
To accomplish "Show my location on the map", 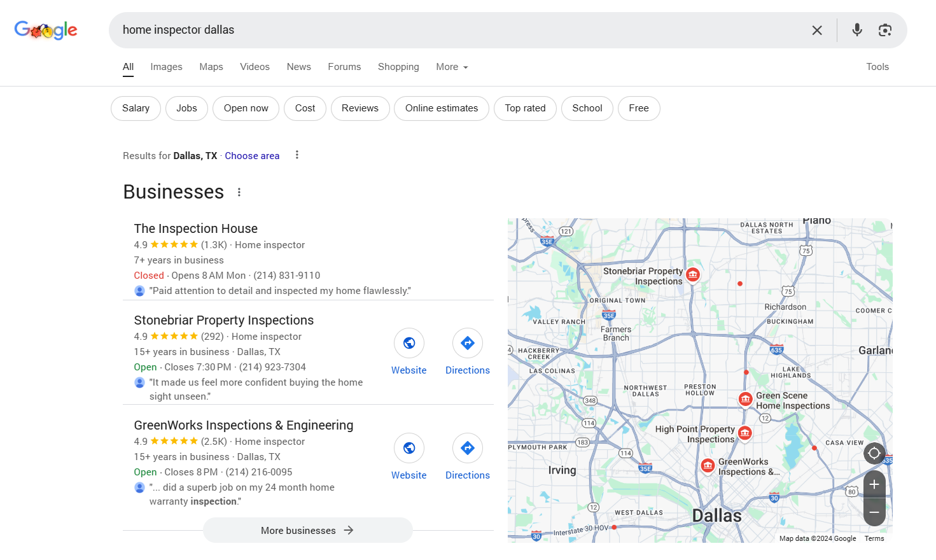I will pos(874,453).
